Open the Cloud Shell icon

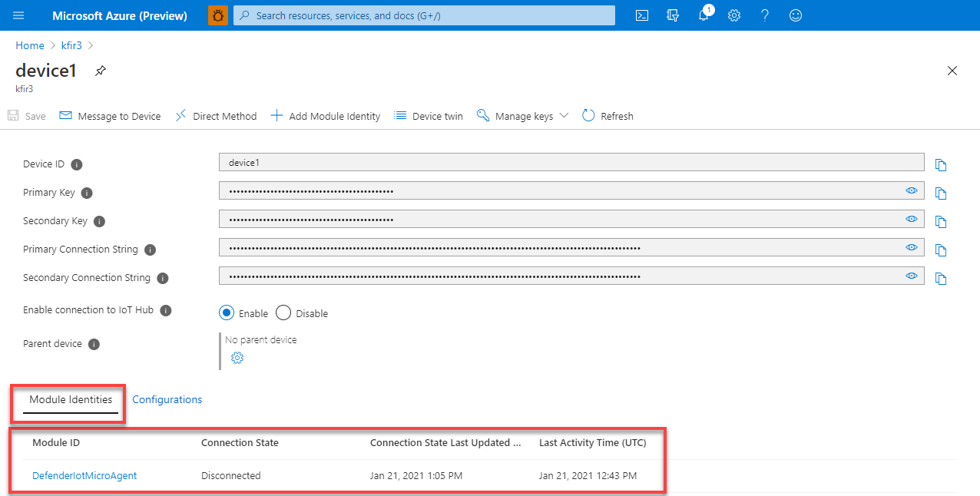(x=642, y=15)
